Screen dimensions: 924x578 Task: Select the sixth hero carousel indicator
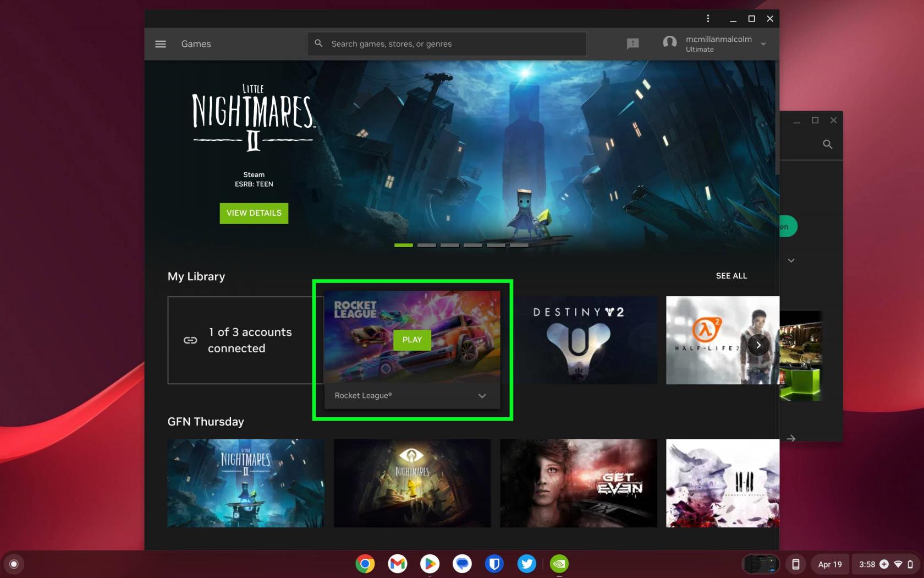[519, 246]
